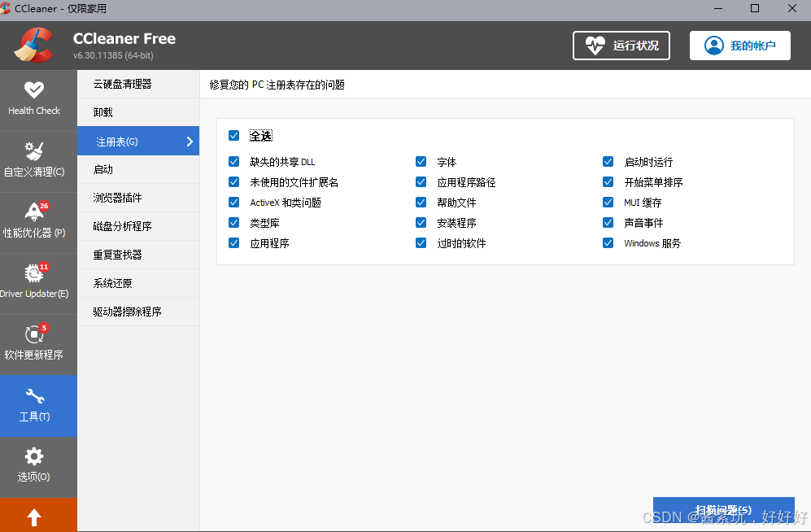Viewport: 811px width, 532px height.
Task: Click the CCleaner Free title text
Action: click(x=124, y=39)
